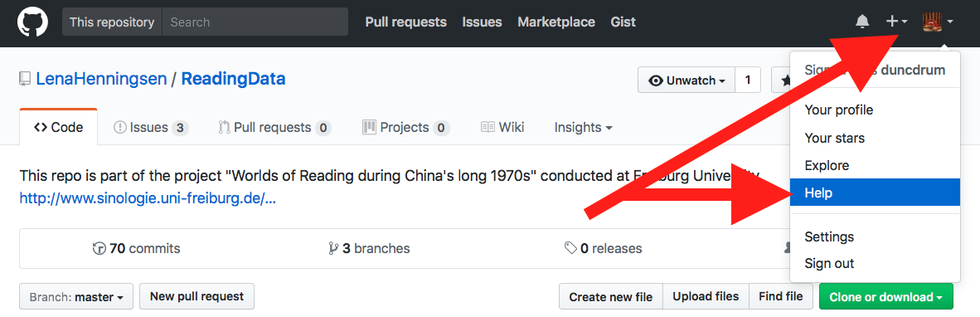Click the repository search field

coord(255,22)
